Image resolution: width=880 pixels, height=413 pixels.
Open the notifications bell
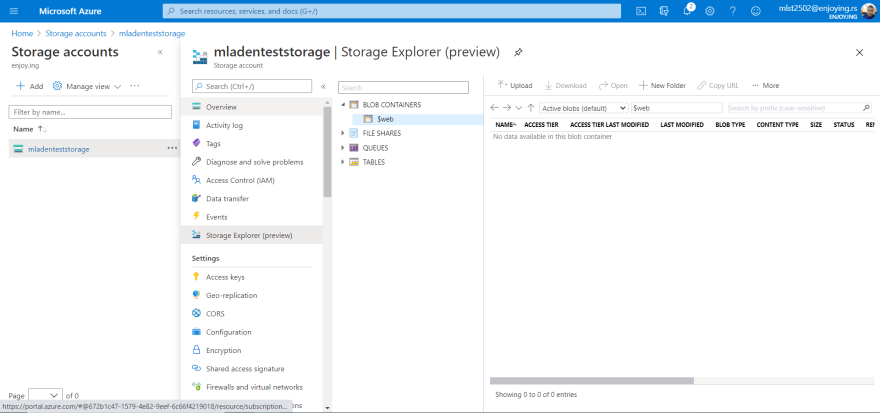point(688,11)
